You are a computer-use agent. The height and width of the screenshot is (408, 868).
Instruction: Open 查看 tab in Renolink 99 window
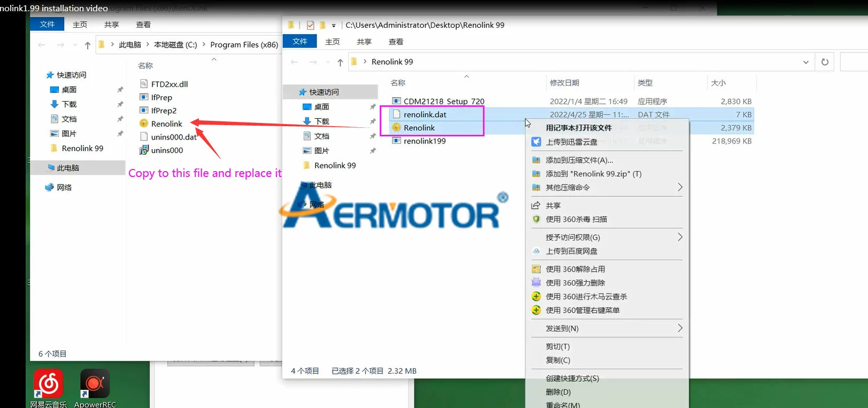396,42
